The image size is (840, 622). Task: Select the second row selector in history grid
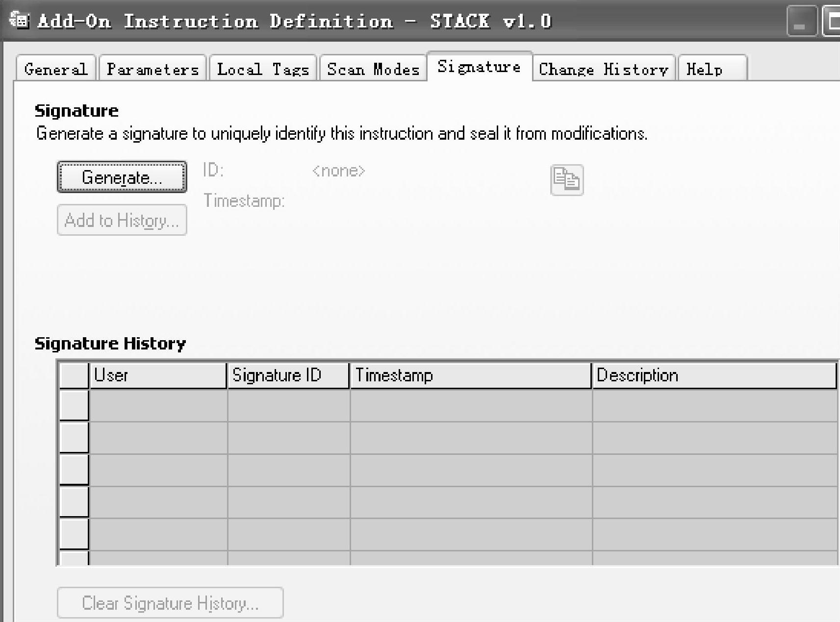tap(74, 437)
